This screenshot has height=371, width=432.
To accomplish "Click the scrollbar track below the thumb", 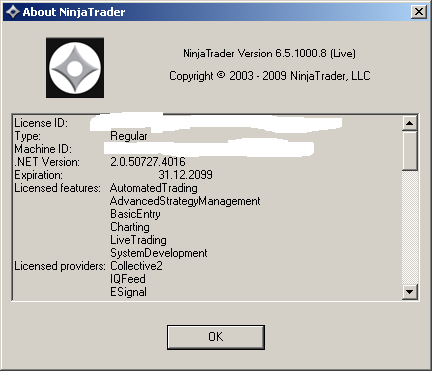I will tap(409, 228).
